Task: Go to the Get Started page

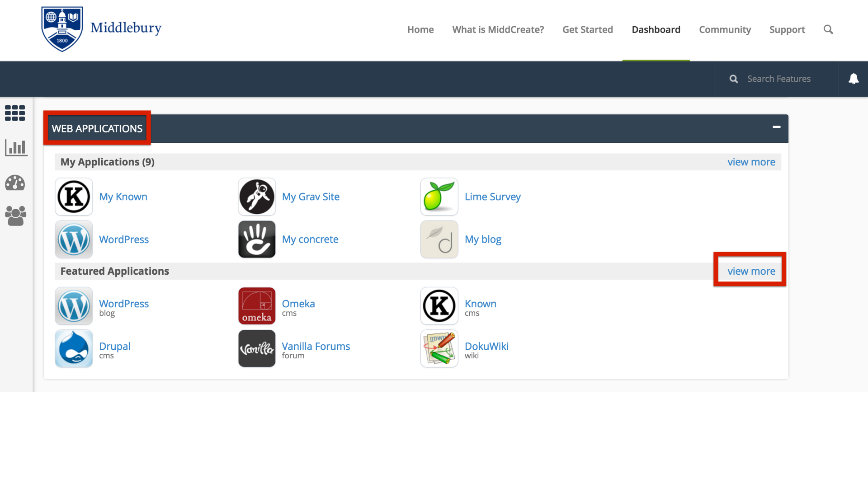Action: coord(587,30)
